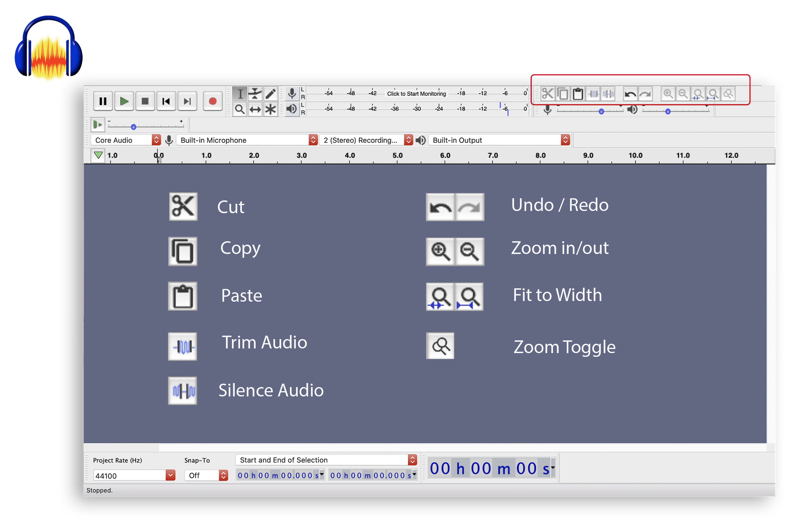Open the Built-in Microphone device dropdown

247,140
